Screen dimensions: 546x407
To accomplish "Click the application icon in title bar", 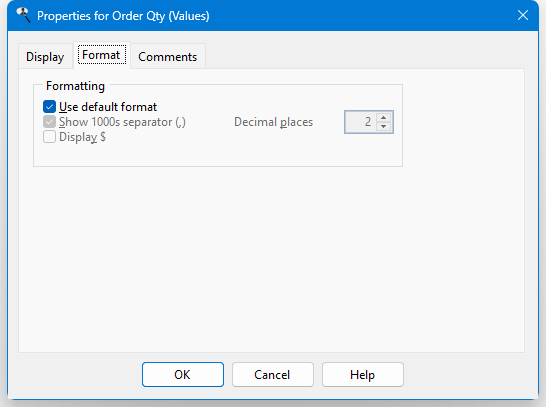I will pyautogui.click(x=23, y=15).
